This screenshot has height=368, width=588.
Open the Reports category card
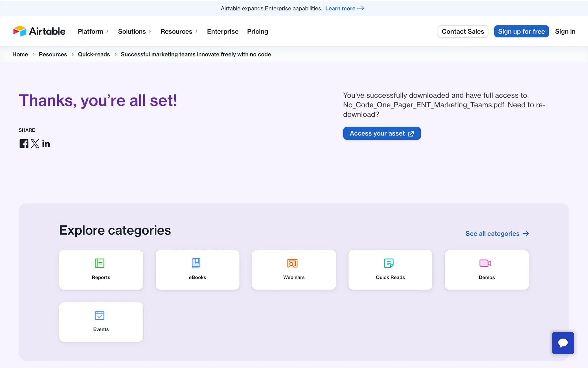(x=101, y=270)
